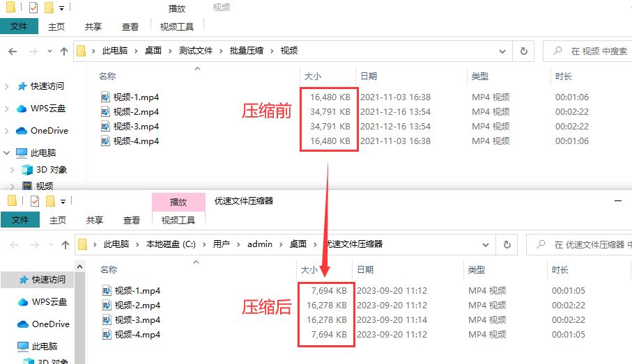Click 本地磁盘 (C:) in the bottom address path
The height and width of the screenshot is (364, 632).
point(171,244)
